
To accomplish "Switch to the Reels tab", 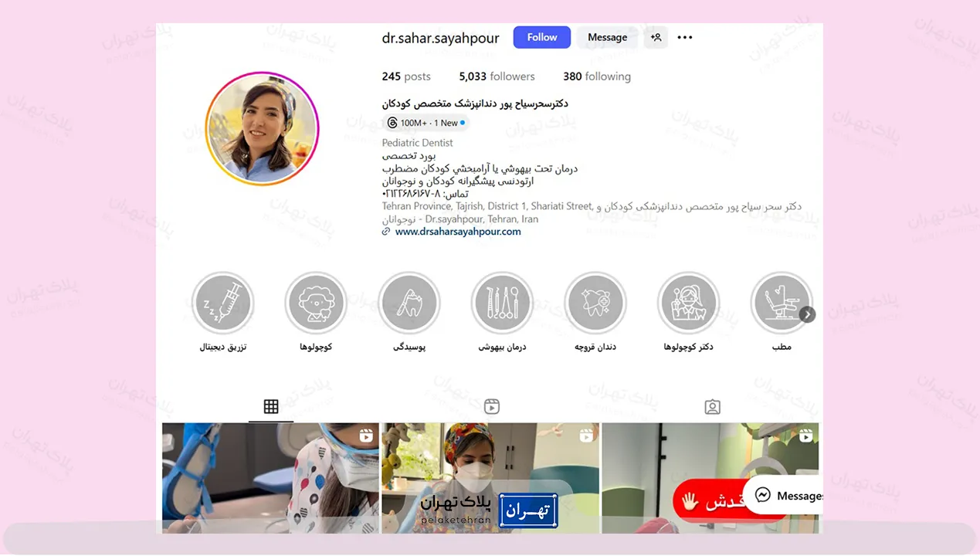I will pyautogui.click(x=492, y=407).
